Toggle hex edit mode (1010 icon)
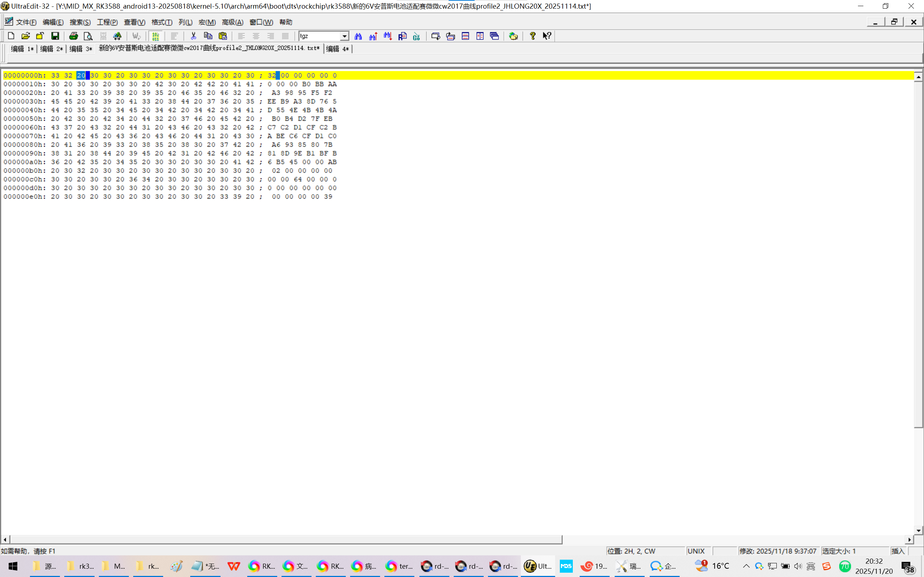The height and width of the screenshot is (577, 924). pyautogui.click(x=156, y=36)
